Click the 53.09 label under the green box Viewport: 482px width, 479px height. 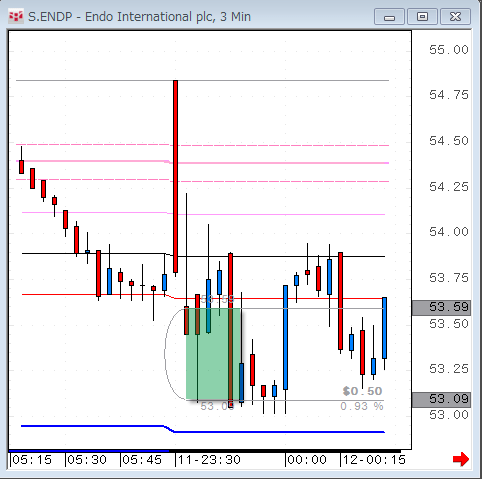point(217,406)
